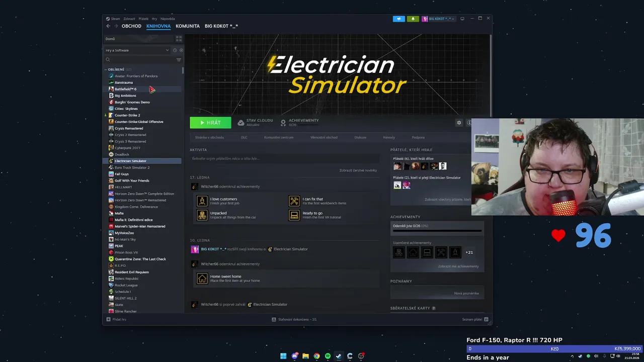Switch to Big Picture monitor icon
Image resolution: width=644 pixels, height=362 pixels.
(462, 19)
